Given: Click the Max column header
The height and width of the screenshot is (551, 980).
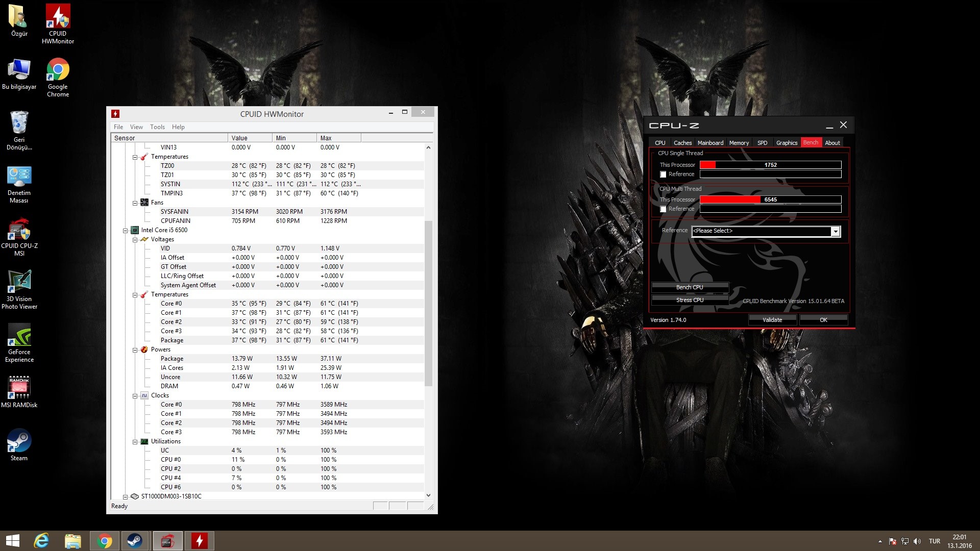Looking at the screenshot, I should click(339, 138).
